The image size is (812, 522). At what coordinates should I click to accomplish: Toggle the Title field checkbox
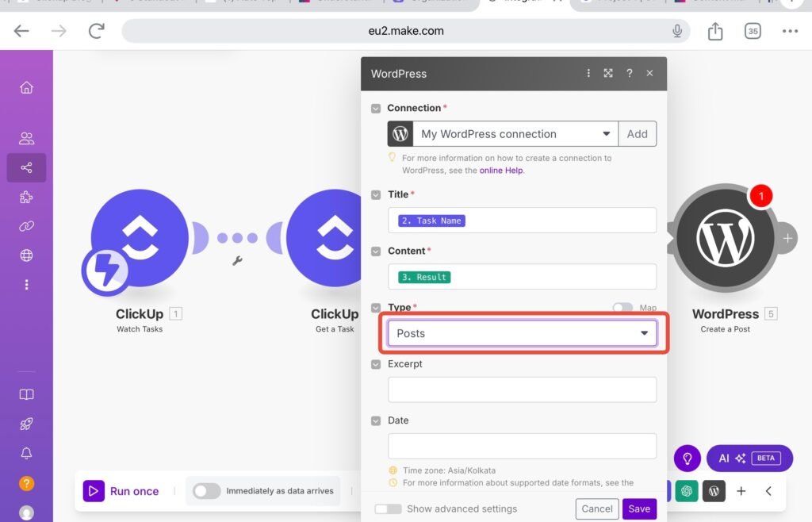[376, 194]
